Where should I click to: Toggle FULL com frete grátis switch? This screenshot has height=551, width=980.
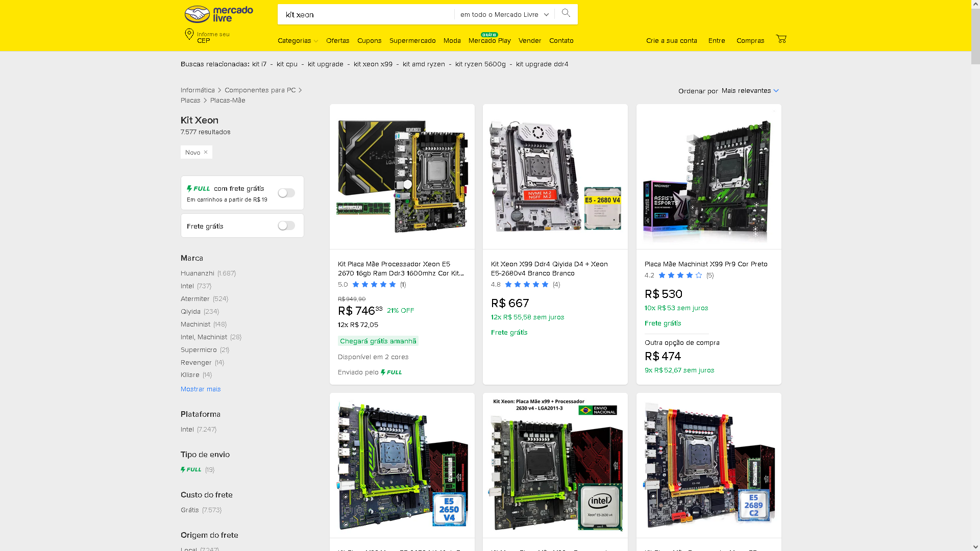click(286, 193)
